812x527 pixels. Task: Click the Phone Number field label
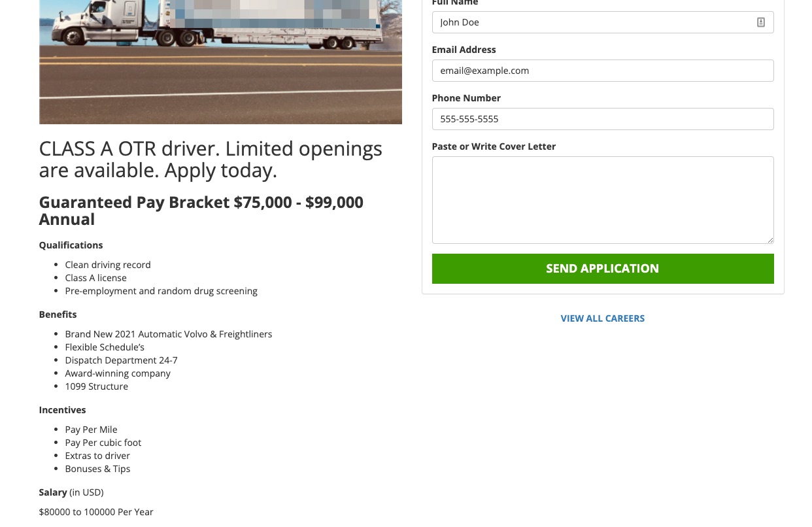466,98
